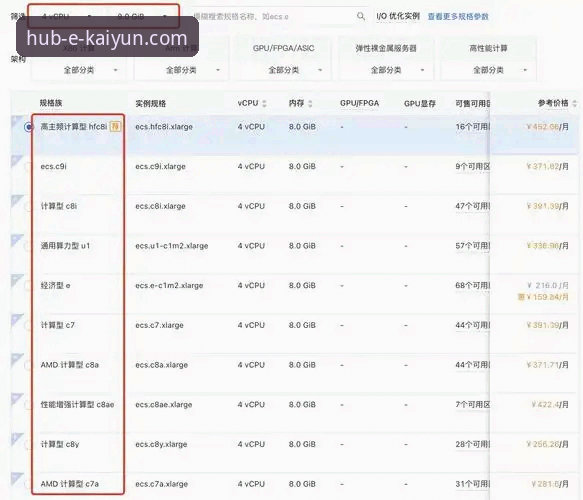Open the GPU/FPGA/ASIC 全部分类 dropdown
This screenshot has height=500, width=583.
284,70
